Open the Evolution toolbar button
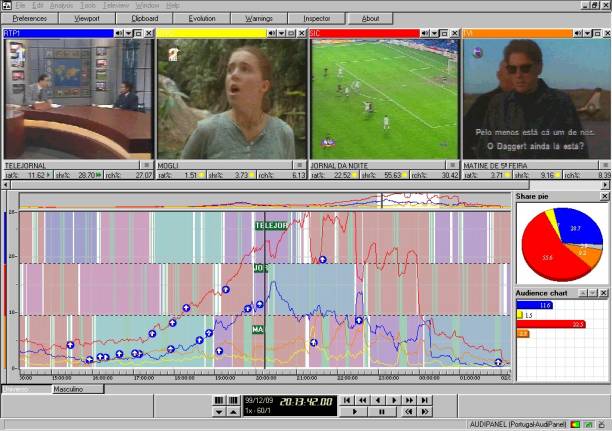This screenshot has height=431, width=612. pyautogui.click(x=202, y=18)
